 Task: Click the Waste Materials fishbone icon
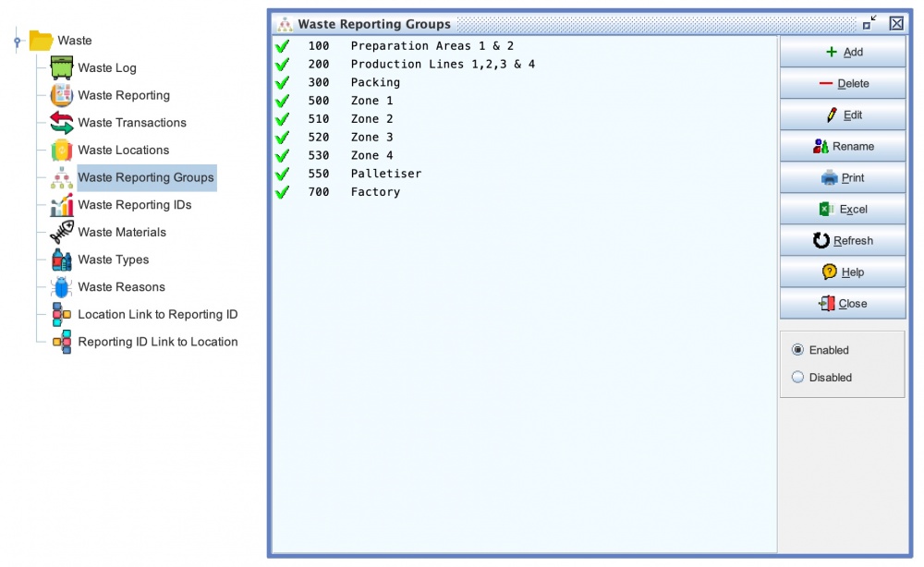(62, 232)
